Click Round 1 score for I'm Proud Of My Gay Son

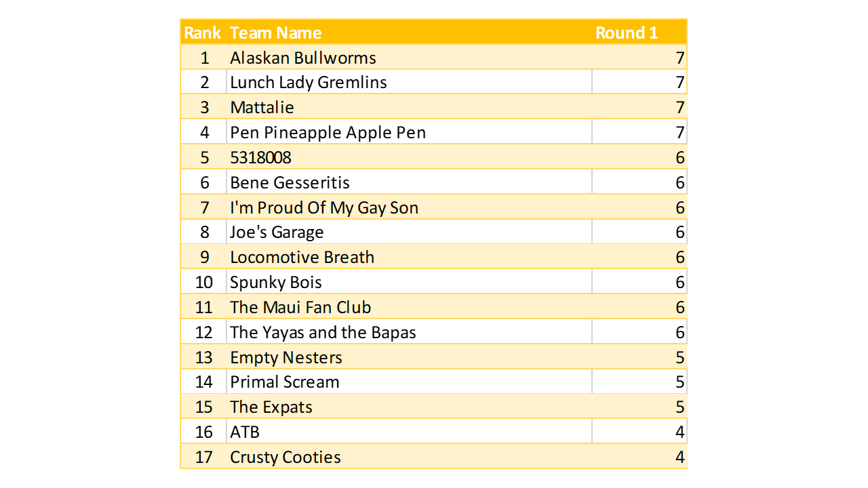[679, 207]
